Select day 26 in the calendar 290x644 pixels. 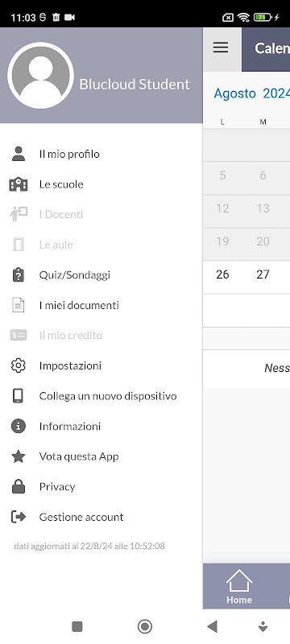click(222, 275)
